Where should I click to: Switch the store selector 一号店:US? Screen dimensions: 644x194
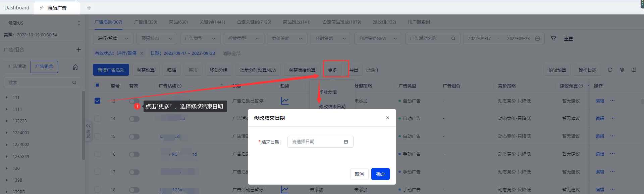[x=42, y=23]
